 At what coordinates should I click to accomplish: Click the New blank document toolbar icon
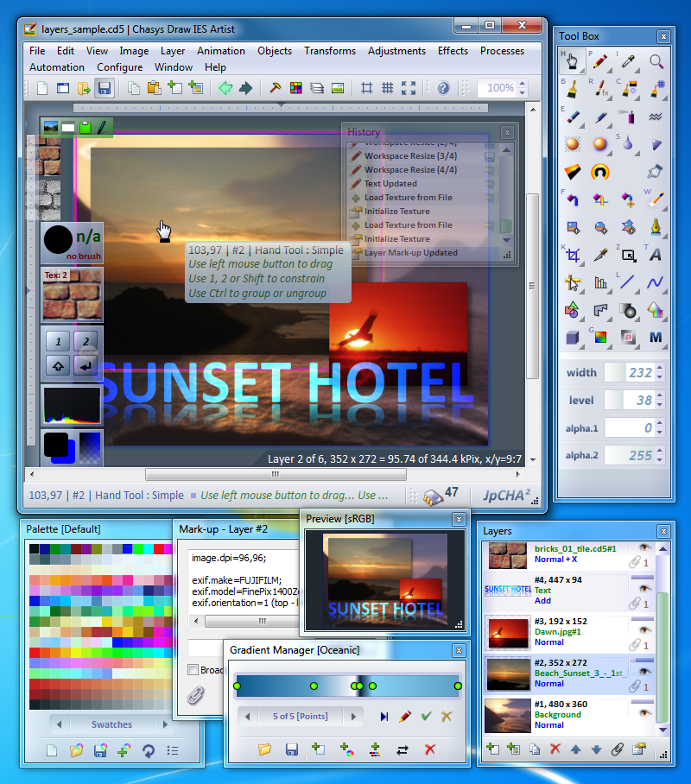point(42,88)
